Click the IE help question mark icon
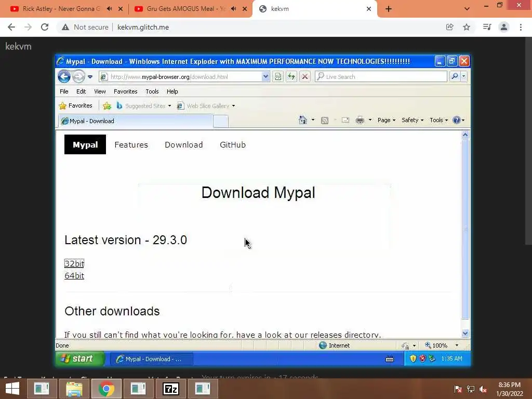The height and width of the screenshot is (399, 532). (x=457, y=120)
